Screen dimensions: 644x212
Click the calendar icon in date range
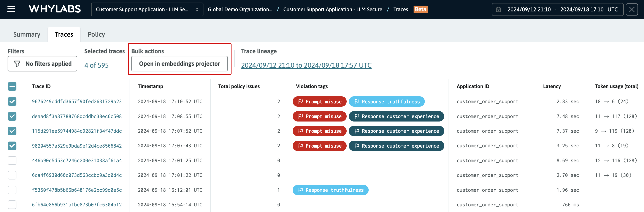tap(498, 9)
